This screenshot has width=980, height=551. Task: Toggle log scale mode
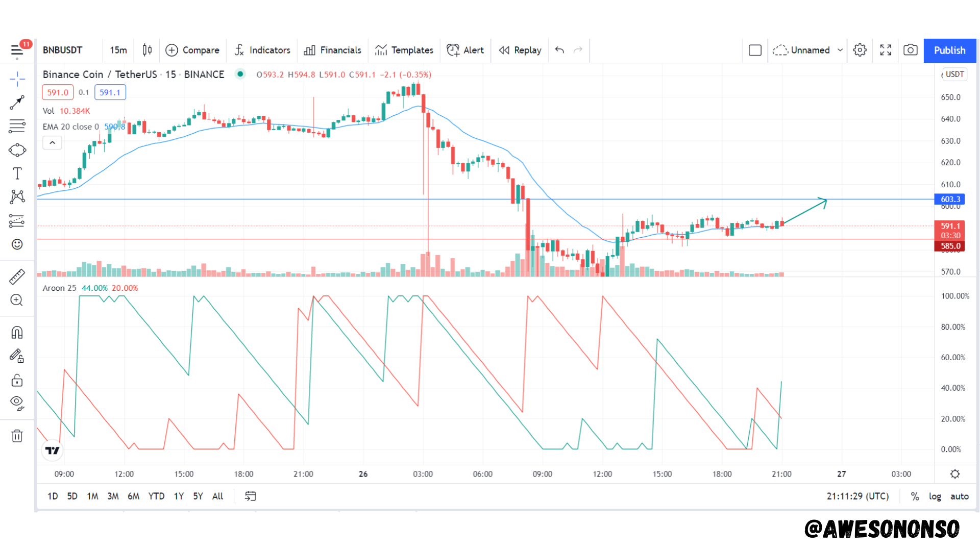935,496
